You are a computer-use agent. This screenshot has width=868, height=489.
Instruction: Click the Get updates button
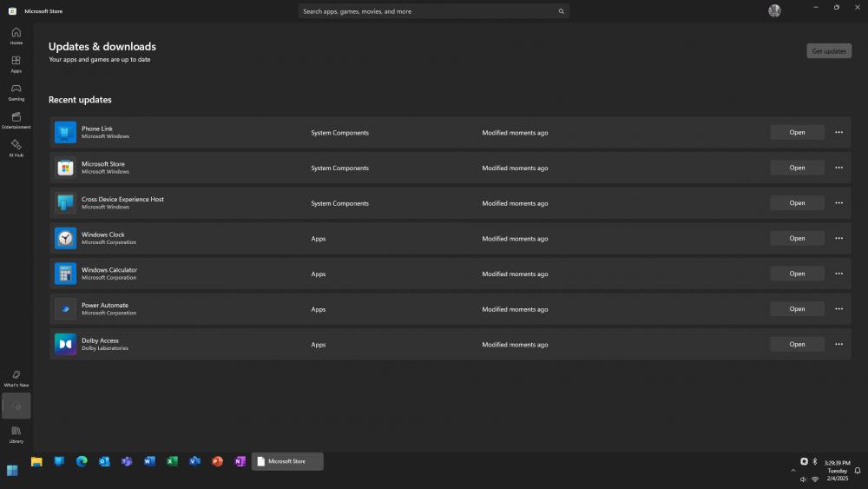828,51
